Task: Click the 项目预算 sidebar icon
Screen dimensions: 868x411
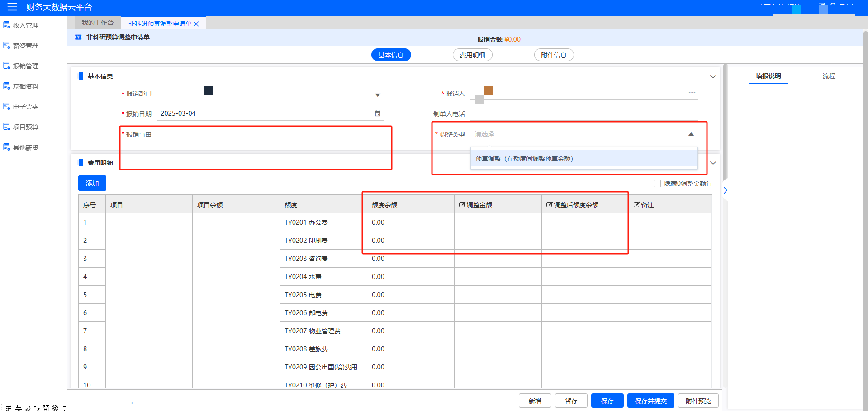Action: [7, 127]
